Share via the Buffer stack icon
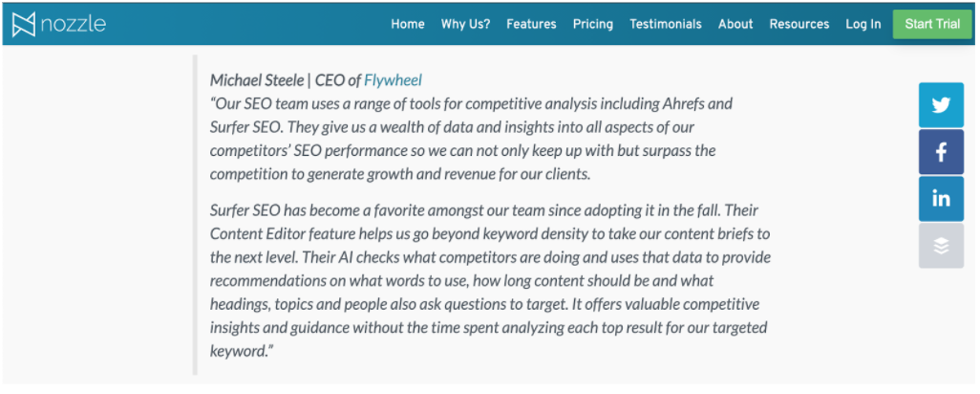 point(941,246)
